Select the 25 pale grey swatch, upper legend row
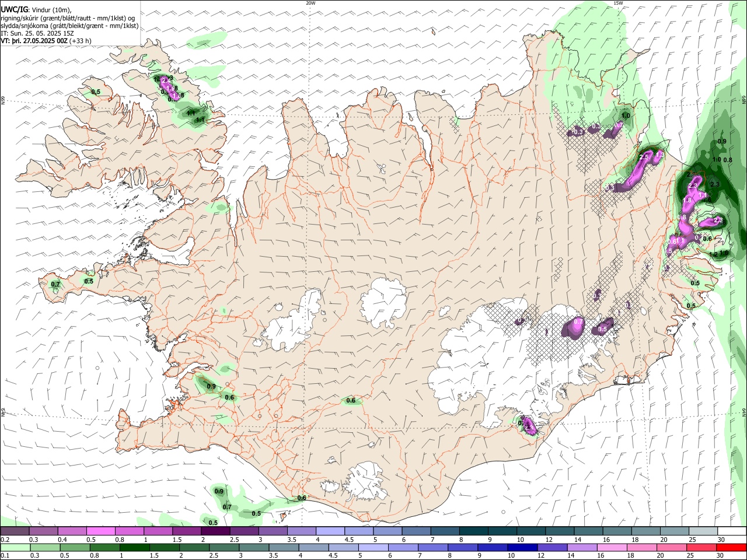 pyautogui.click(x=703, y=531)
